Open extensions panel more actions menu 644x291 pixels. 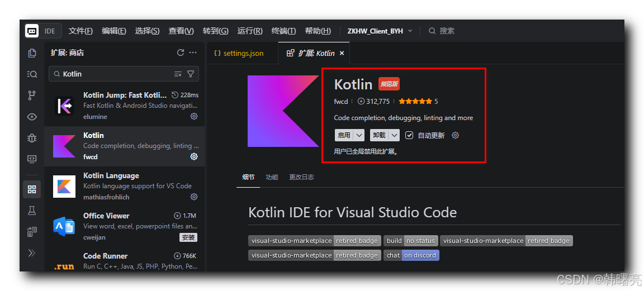click(193, 53)
